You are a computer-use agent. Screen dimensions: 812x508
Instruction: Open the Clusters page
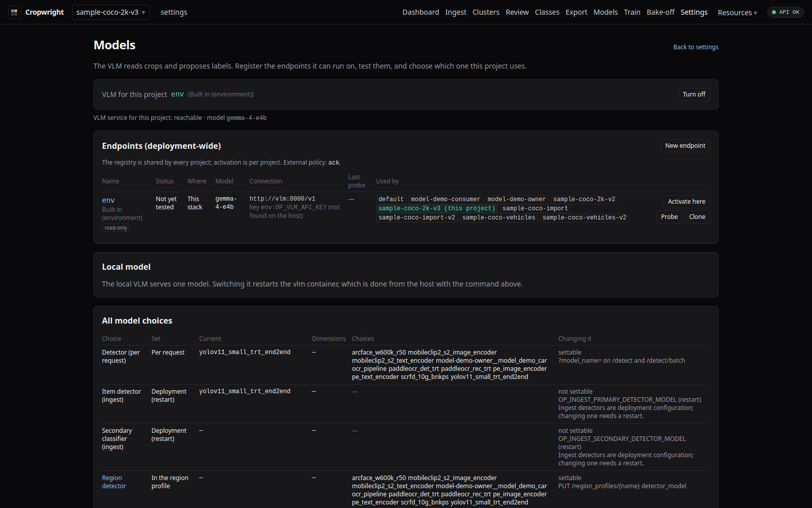486,12
